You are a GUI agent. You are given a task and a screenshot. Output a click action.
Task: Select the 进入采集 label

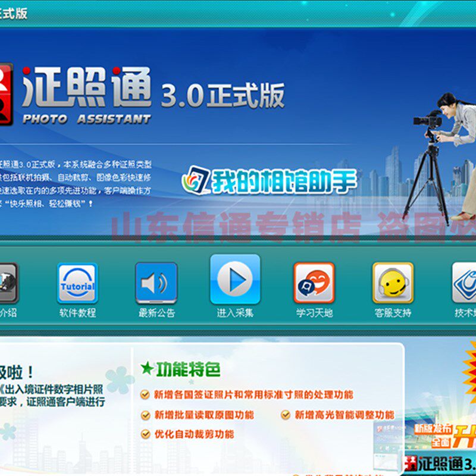coord(235,313)
